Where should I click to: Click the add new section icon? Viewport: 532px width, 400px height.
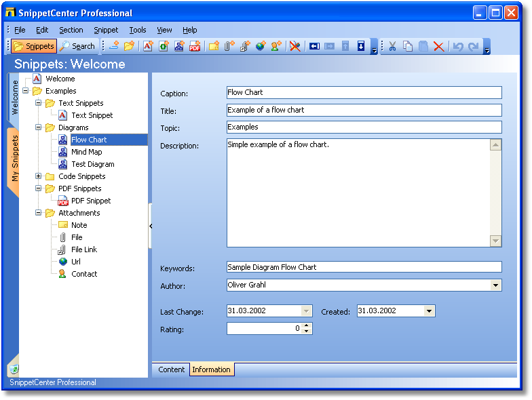[114, 46]
